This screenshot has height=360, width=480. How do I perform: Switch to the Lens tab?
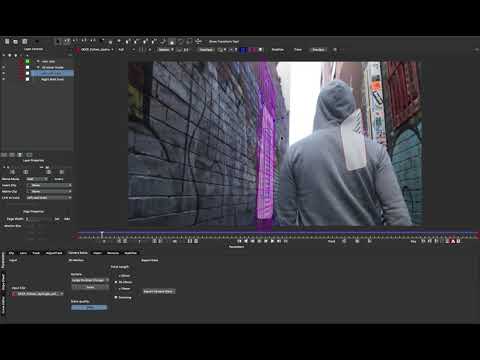click(23, 253)
